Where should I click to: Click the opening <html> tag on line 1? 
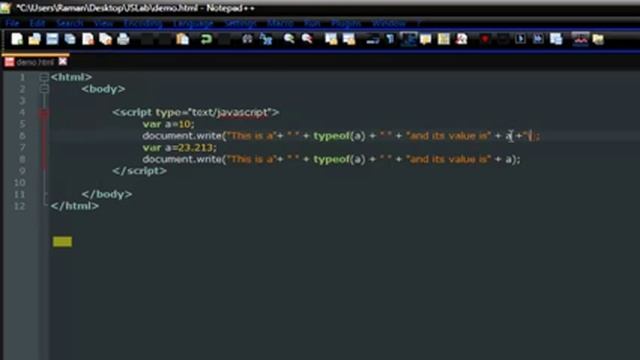click(x=71, y=77)
